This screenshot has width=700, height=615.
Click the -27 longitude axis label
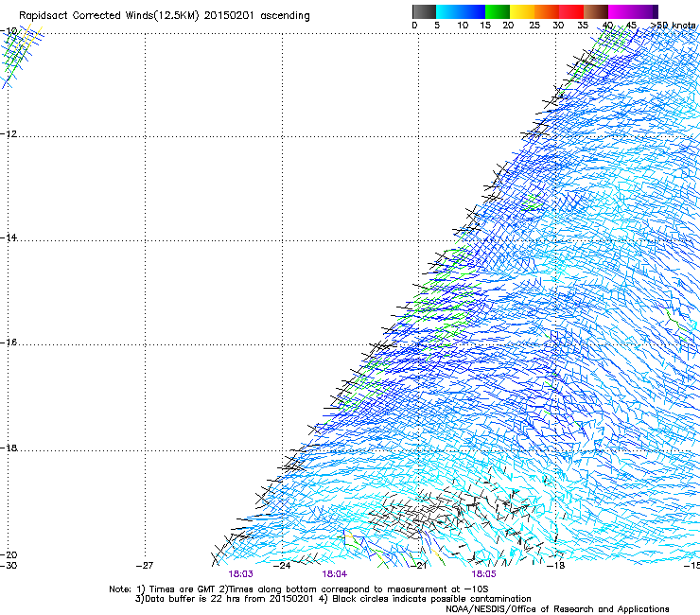pos(145,566)
